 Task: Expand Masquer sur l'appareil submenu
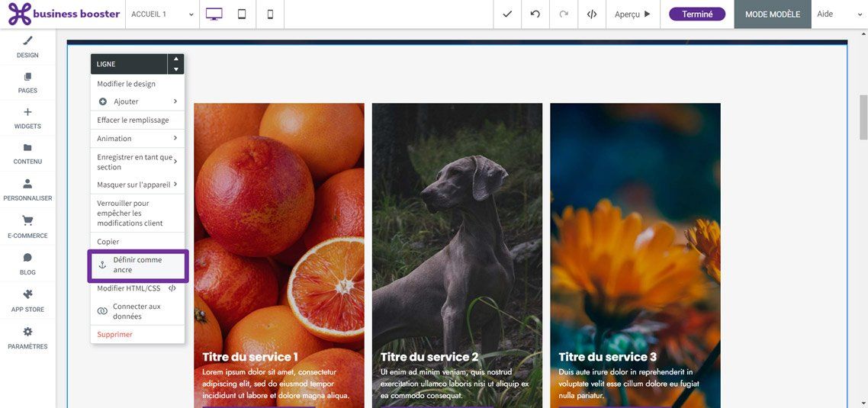[x=175, y=185]
